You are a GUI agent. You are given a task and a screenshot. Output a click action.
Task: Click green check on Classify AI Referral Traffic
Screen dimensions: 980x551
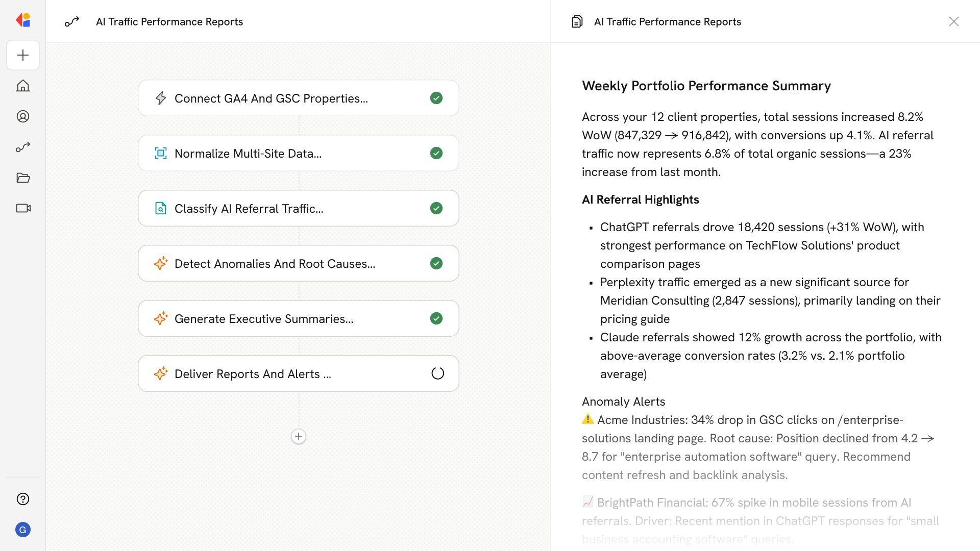pos(436,208)
